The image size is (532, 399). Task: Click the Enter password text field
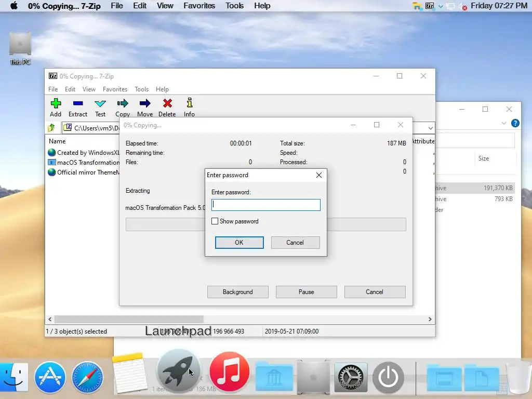click(x=265, y=205)
